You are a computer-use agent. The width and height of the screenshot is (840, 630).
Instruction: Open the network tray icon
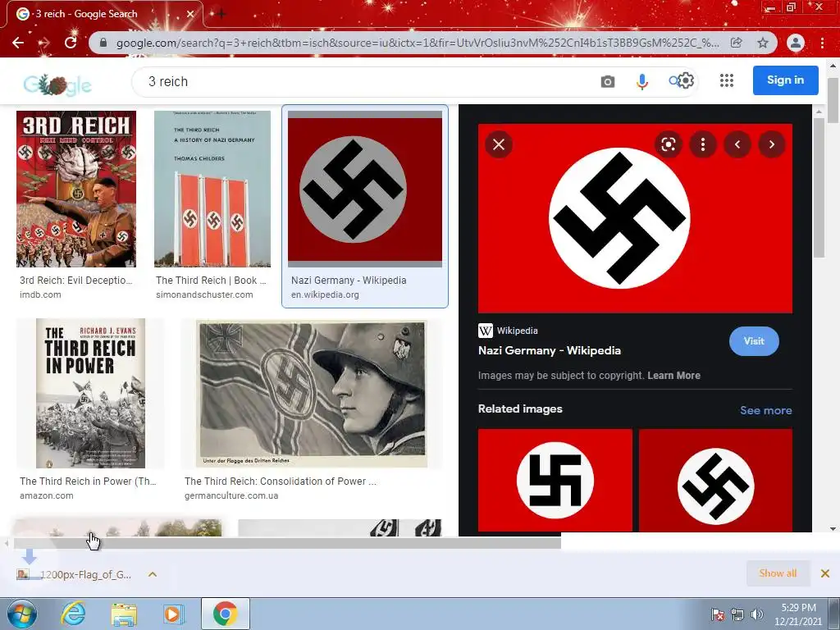[737, 614]
